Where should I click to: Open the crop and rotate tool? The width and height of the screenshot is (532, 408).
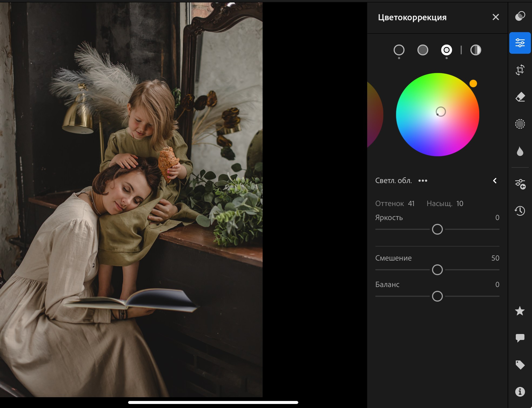pos(520,70)
